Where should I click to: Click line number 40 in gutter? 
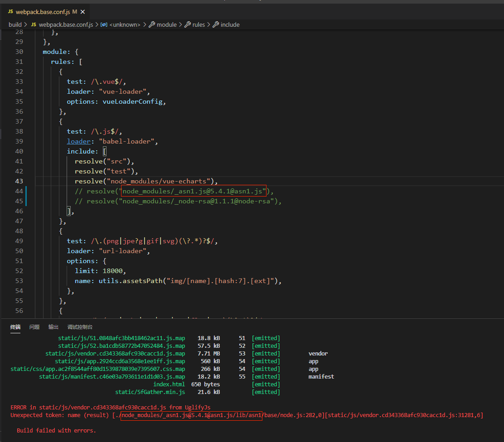tap(19, 151)
